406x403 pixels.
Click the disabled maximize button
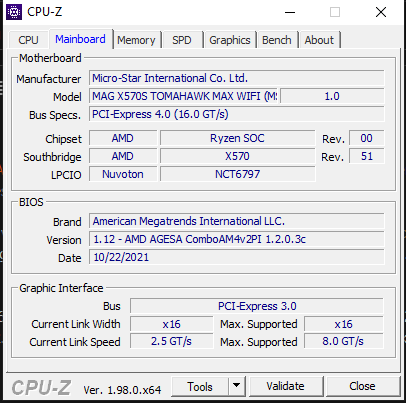tap(335, 12)
